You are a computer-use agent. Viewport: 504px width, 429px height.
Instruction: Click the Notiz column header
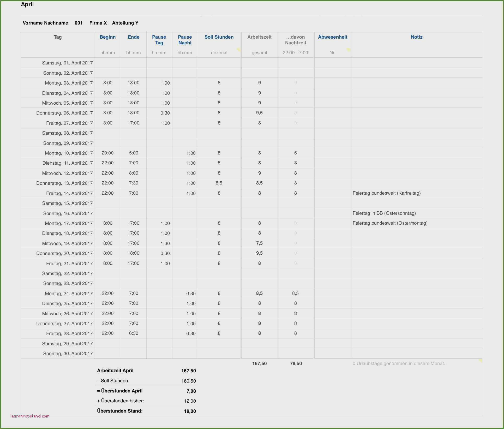[416, 37]
